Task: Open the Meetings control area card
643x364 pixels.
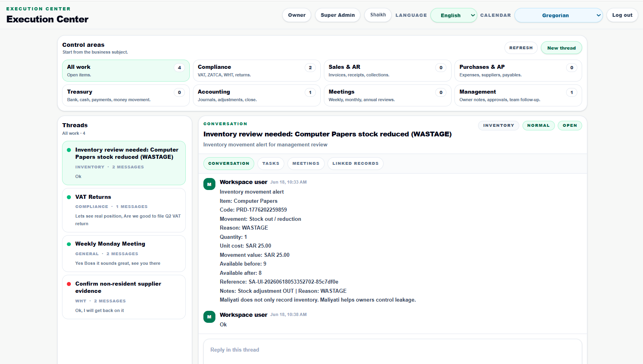Action: [388, 96]
